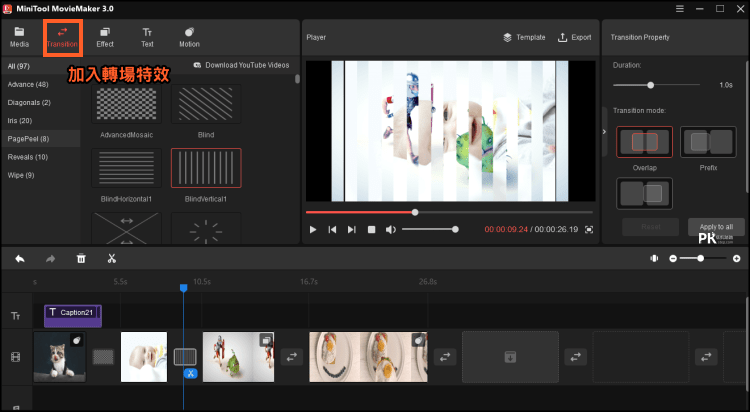Select the PagePeel (8) category
The image size is (750, 412).
[x=41, y=139]
